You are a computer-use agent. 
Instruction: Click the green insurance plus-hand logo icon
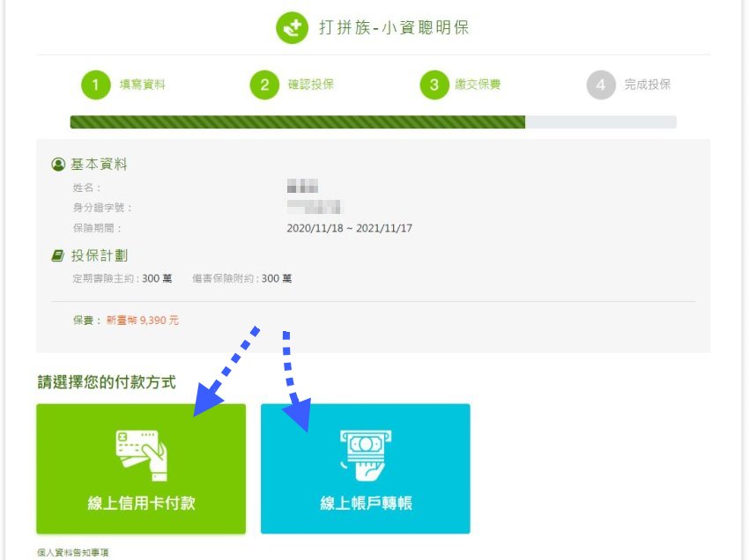click(292, 27)
